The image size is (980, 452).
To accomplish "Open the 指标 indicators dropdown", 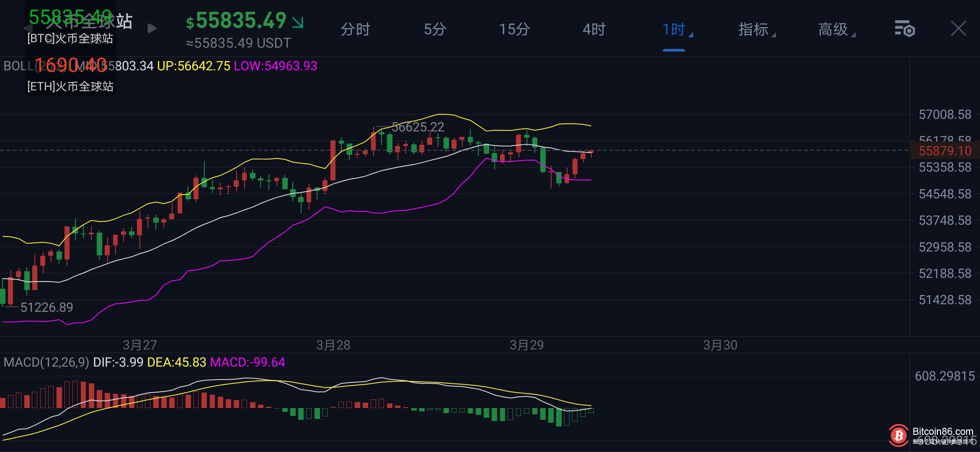I will [755, 29].
